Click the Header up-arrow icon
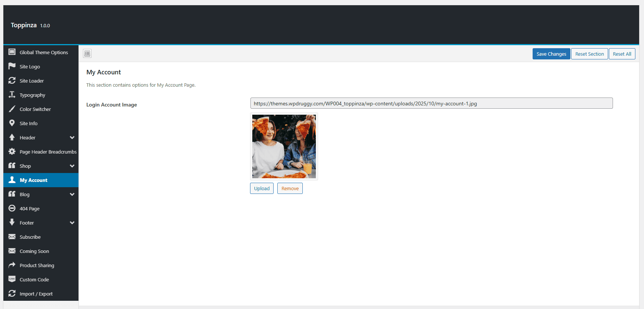Screen dimensions: 644x309 12,137
